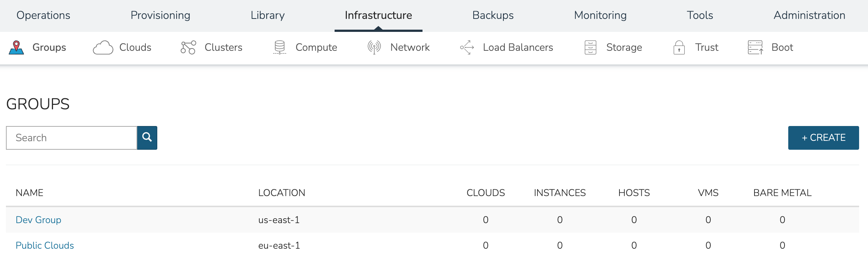Screen dimensions: 868x275
Task: Select the Monitoring tab
Action: pyautogui.click(x=600, y=15)
